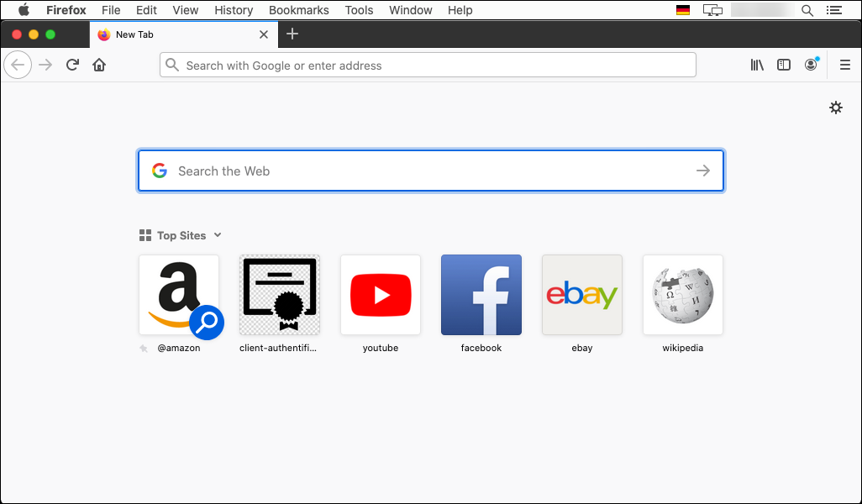
Task: Submit search with the arrow button
Action: 703,171
